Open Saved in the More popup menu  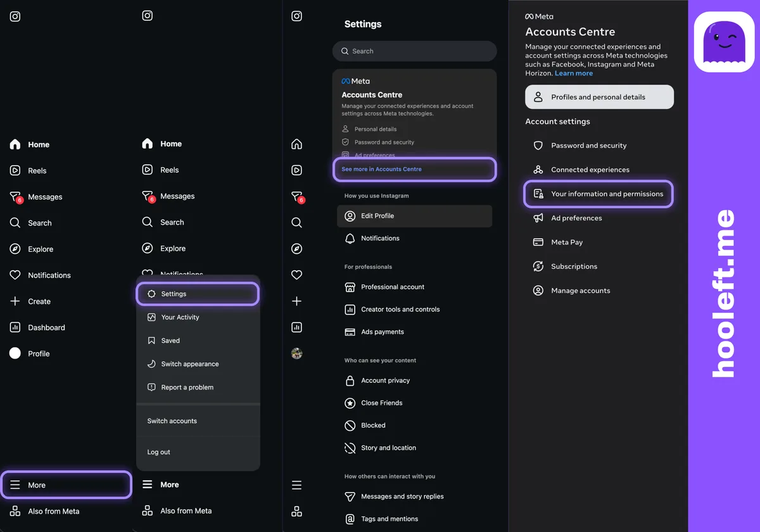tap(198, 341)
